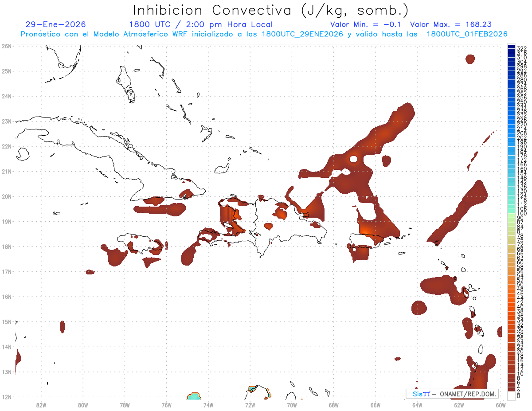Click the 25N latitude label

(x=7, y=71)
